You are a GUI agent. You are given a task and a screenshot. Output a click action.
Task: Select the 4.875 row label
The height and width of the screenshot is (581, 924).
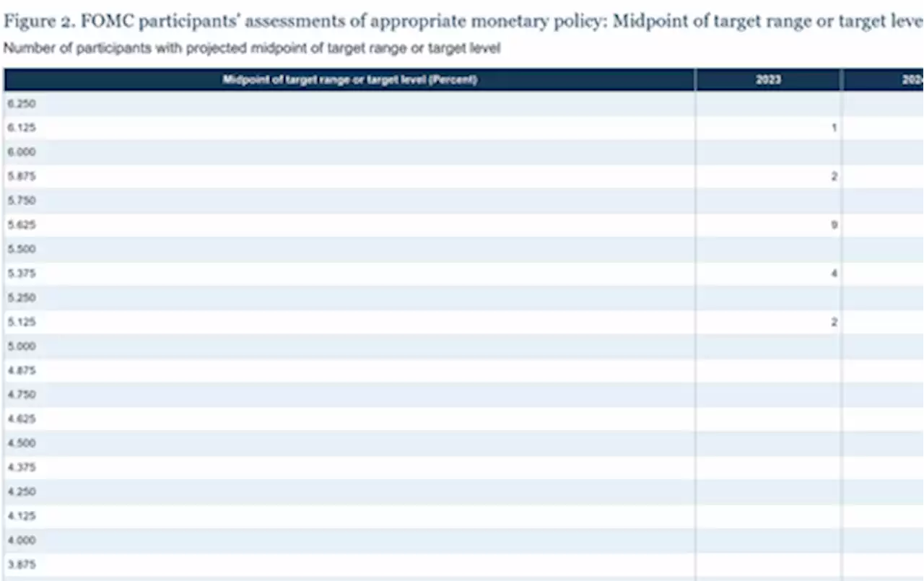pyautogui.click(x=22, y=370)
